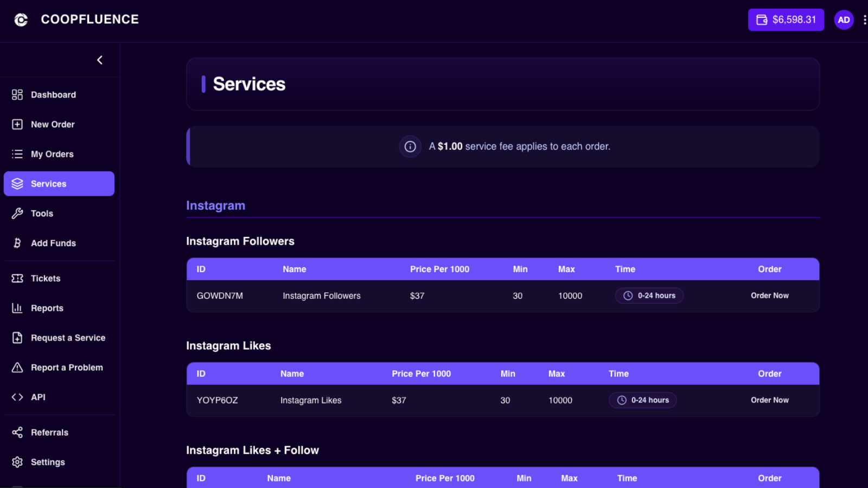
Task: Click the AD profile avatar
Action: coord(844,20)
